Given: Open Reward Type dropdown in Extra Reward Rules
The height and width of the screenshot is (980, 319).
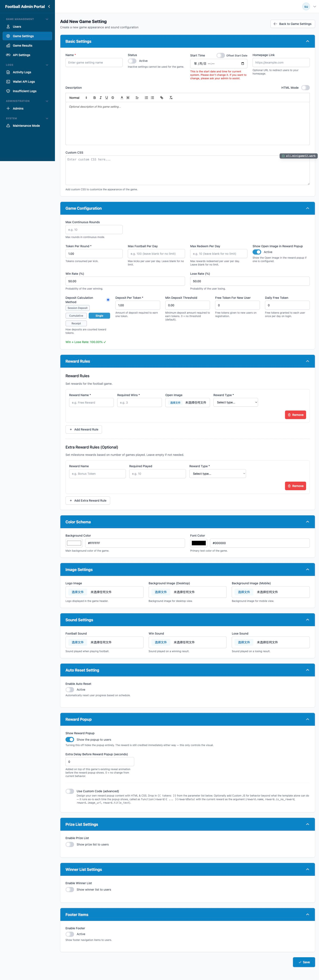Looking at the screenshot, I should (217, 474).
